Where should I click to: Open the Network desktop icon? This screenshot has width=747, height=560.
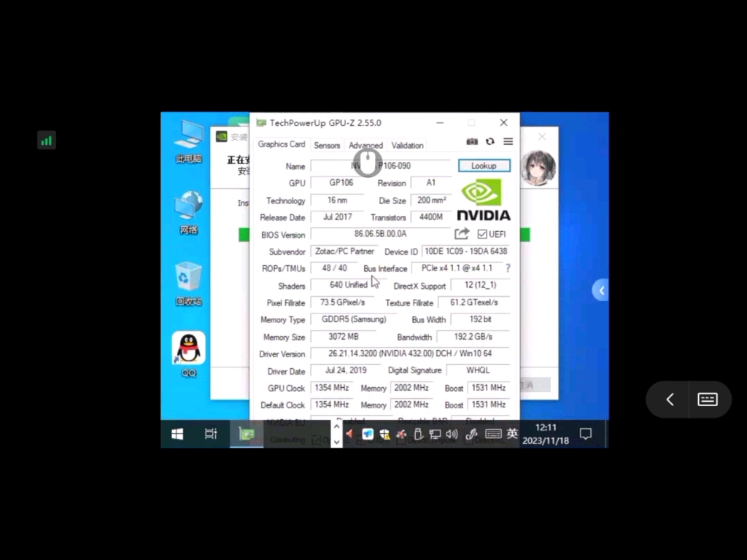point(189,213)
